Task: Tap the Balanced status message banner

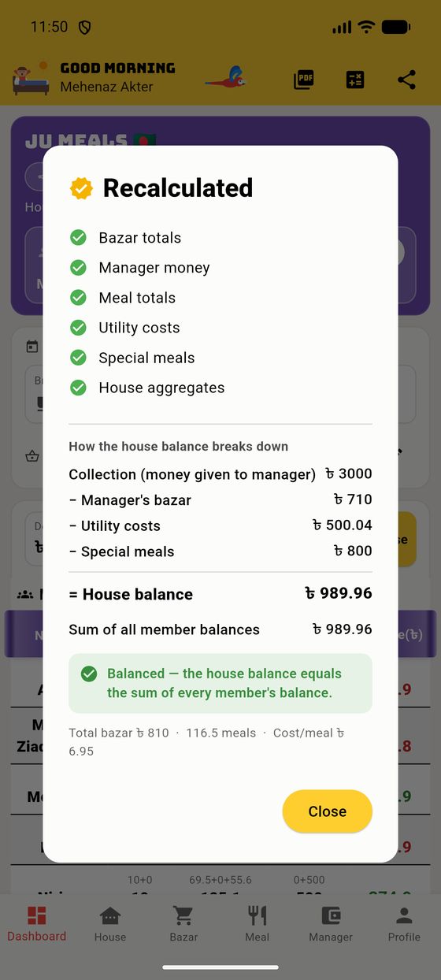Action: click(x=220, y=683)
